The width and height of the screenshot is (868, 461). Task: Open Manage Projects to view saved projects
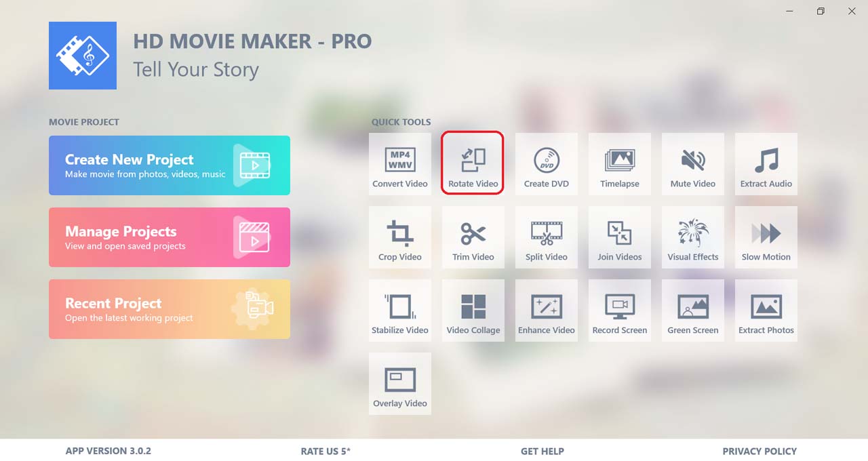coord(170,237)
